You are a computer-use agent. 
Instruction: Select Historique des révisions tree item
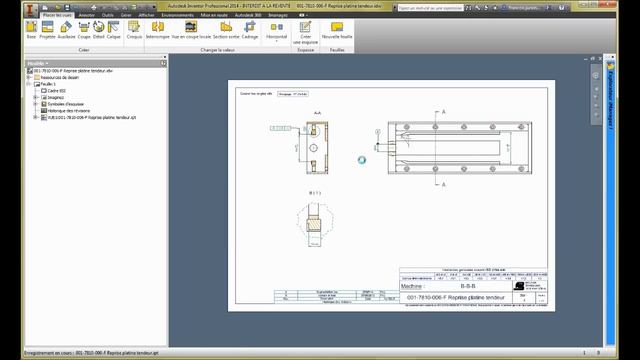(x=69, y=111)
